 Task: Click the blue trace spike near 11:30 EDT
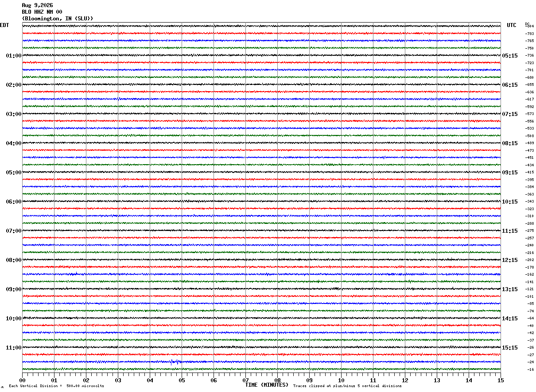pos(175,361)
